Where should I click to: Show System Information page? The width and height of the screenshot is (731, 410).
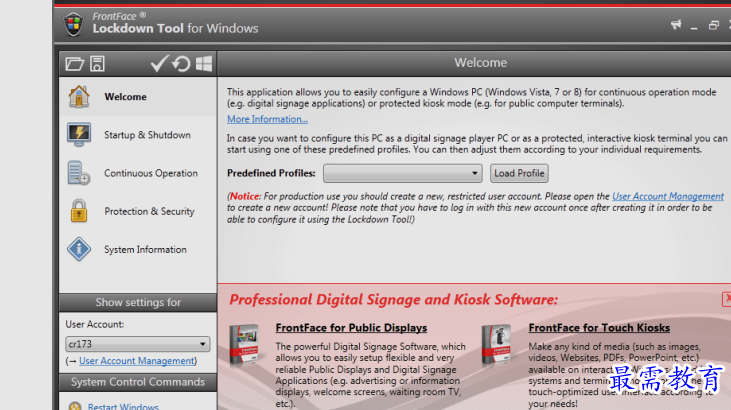138,250
